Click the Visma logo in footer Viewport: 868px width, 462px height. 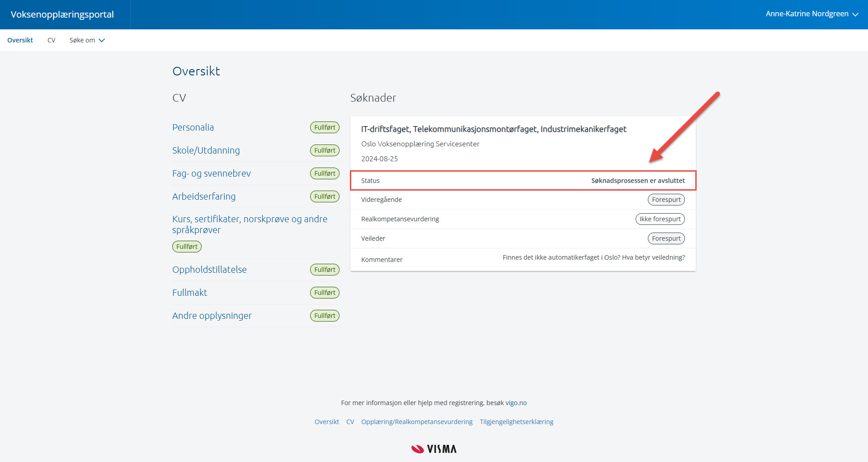434,449
